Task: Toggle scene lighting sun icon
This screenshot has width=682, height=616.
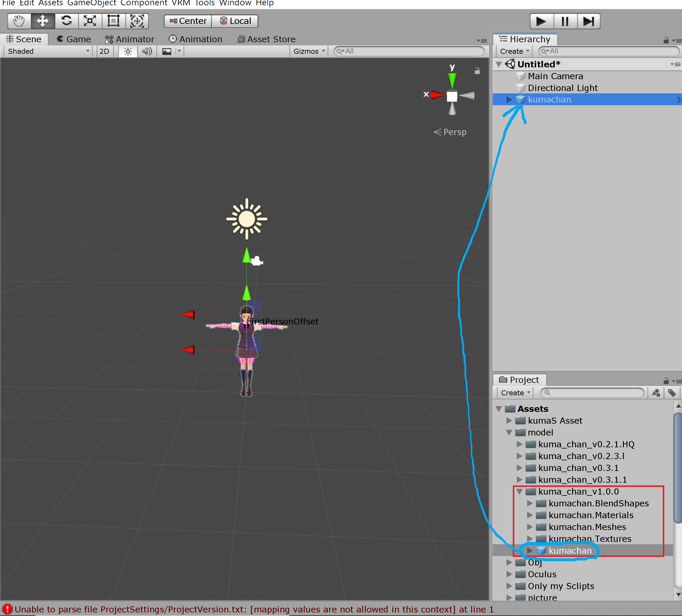Action: coord(128,51)
